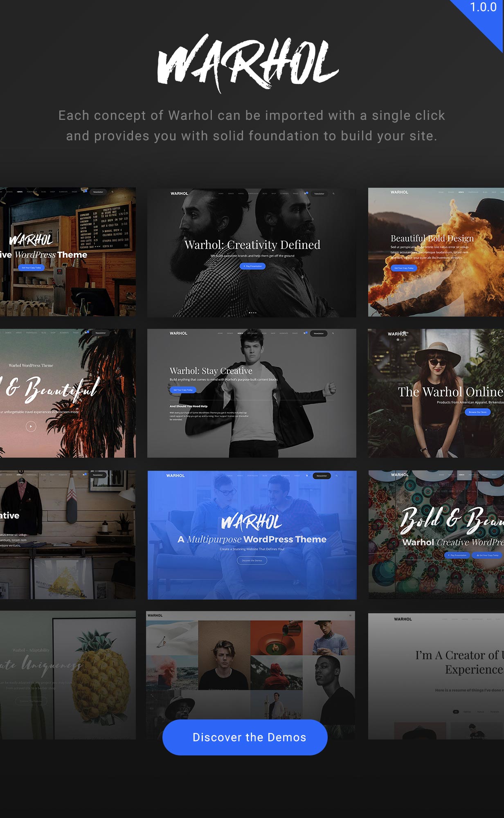Click 'Warhol: Stay Creative' headline
This screenshot has width=504, height=818.
[x=211, y=371]
